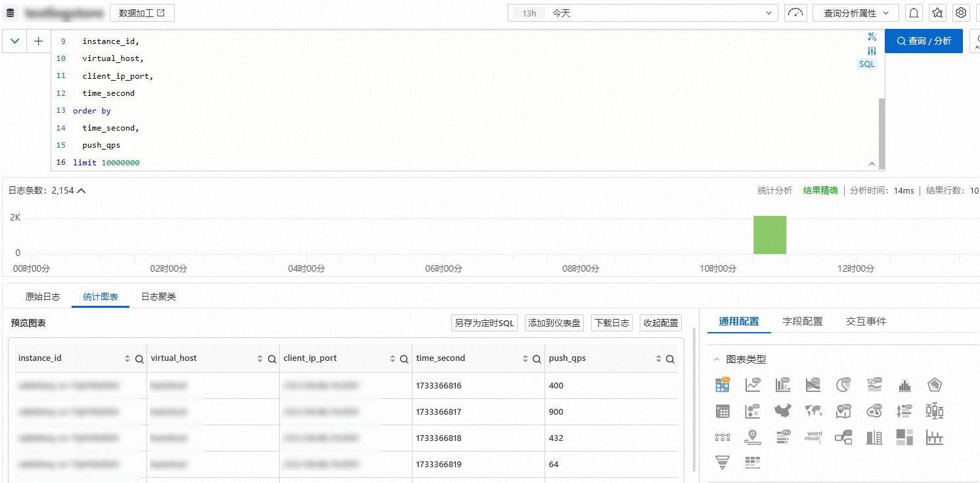Save search with star icon

click(x=937, y=13)
